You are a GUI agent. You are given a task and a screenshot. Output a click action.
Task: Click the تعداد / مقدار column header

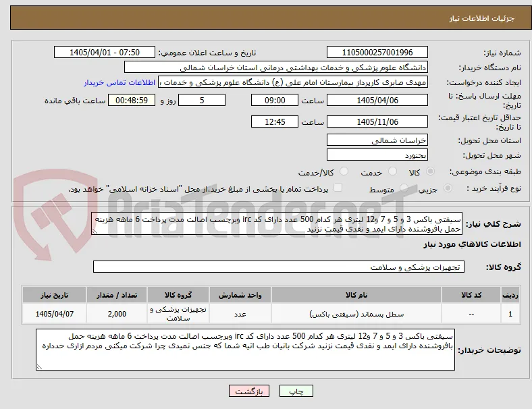[x=117, y=295]
